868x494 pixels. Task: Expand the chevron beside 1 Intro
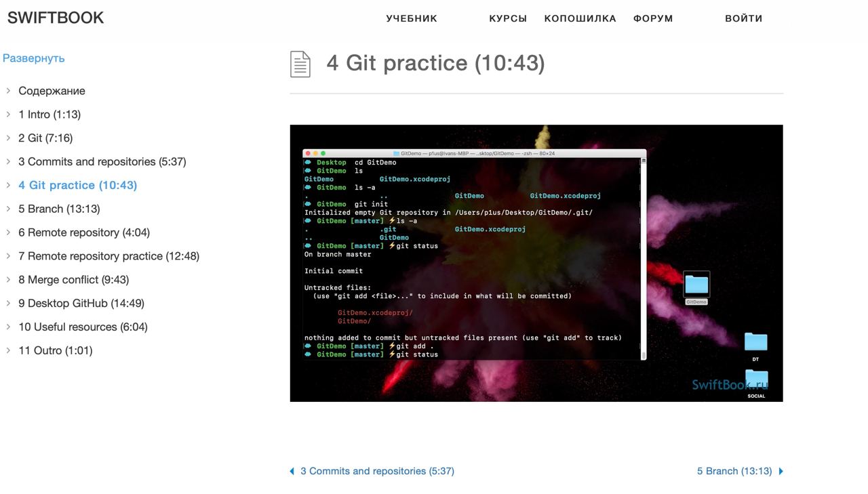tap(8, 114)
